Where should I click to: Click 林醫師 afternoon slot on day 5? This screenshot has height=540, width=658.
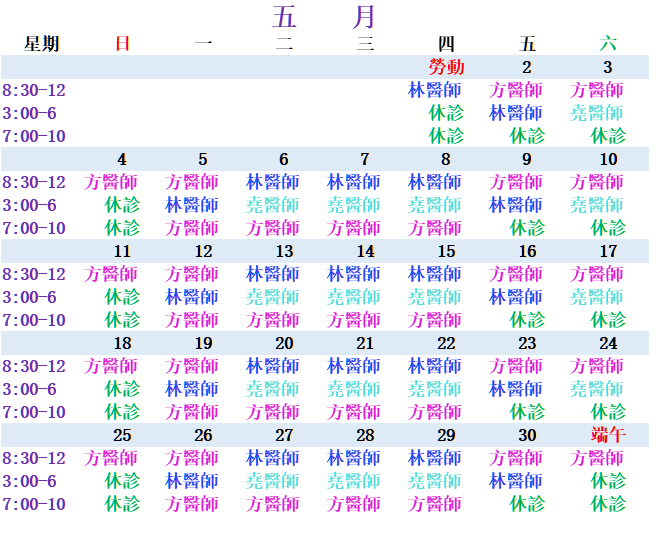pos(191,205)
